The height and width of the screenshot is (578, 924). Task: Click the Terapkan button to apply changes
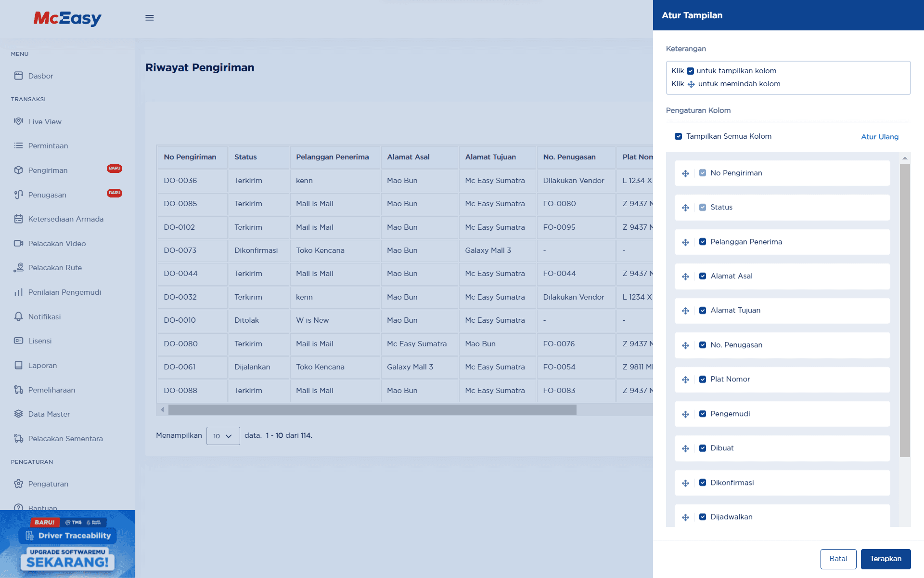click(x=885, y=559)
